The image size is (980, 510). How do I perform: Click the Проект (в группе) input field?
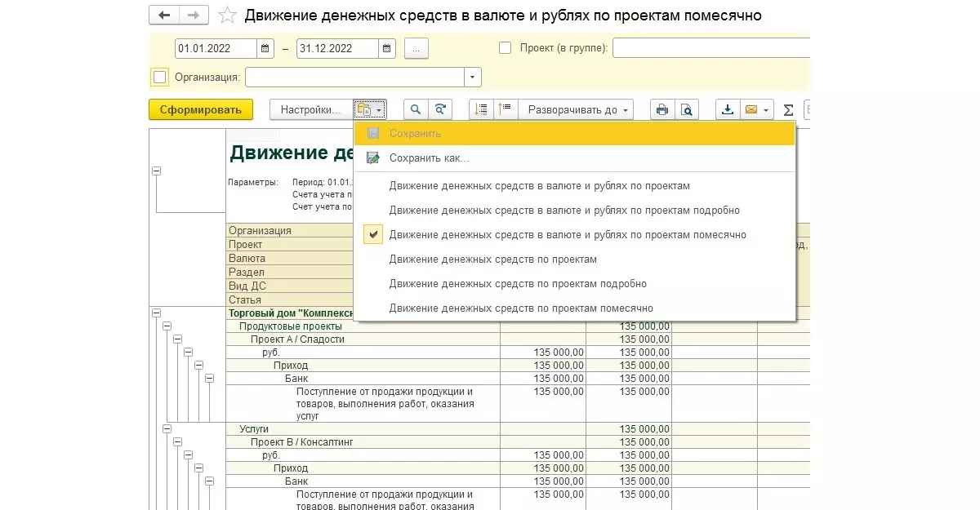pyautogui.click(x=710, y=48)
